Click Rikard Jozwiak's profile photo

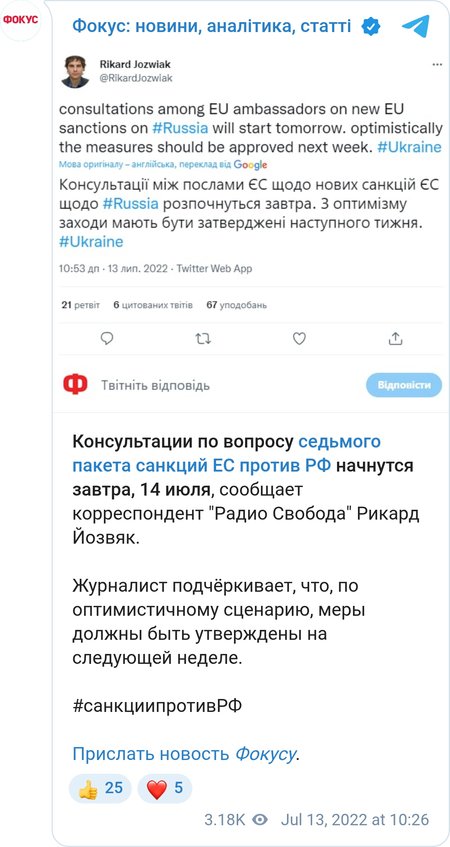coord(75,71)
